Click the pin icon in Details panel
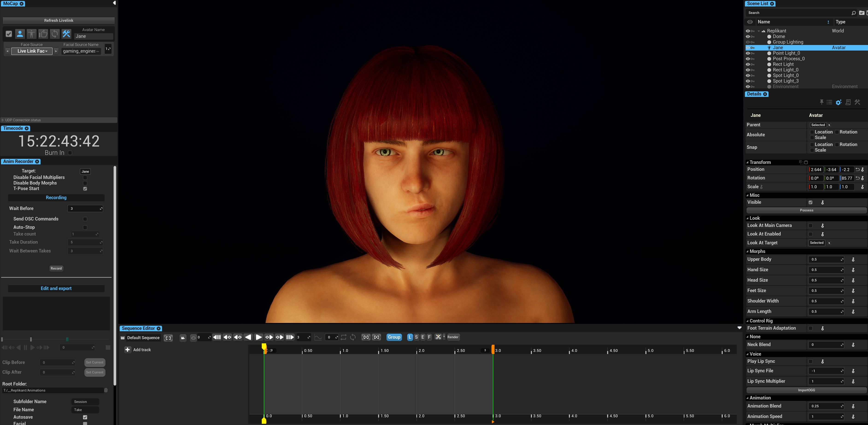868x425 pixels. coord(821,102)
